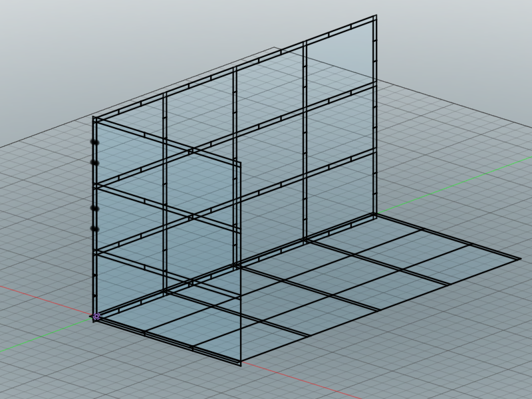Click the purple origin marker at model corner

(96, 317)
